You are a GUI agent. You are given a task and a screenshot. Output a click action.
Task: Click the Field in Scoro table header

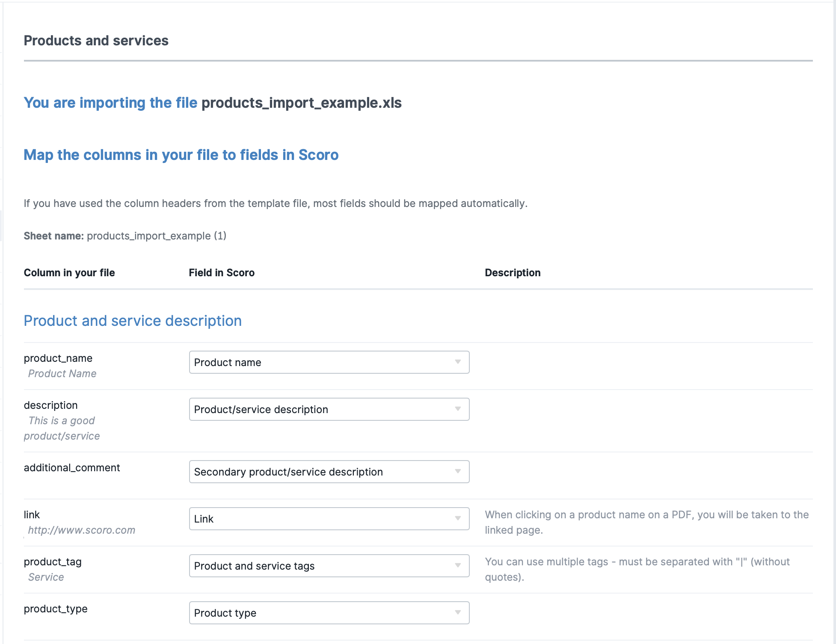(x=222, y=272)
